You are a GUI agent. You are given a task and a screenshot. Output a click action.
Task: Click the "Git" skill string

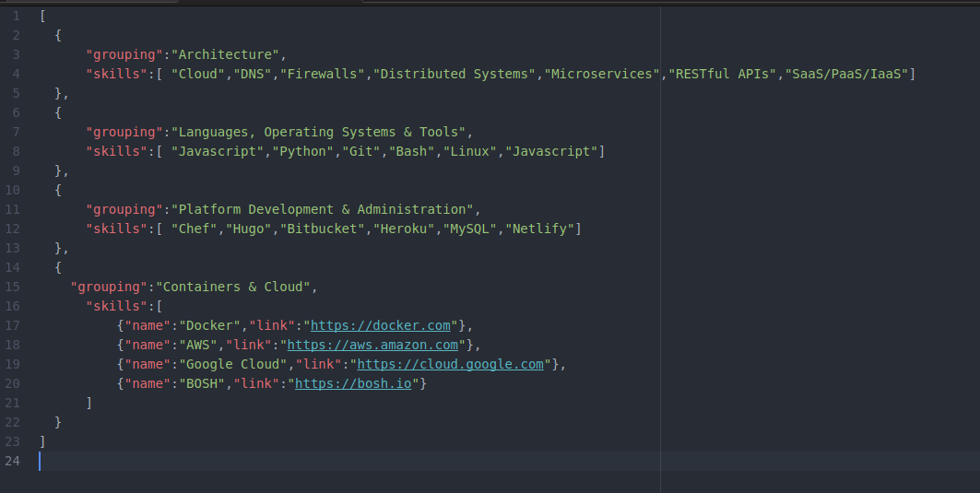tap(361, 152)
